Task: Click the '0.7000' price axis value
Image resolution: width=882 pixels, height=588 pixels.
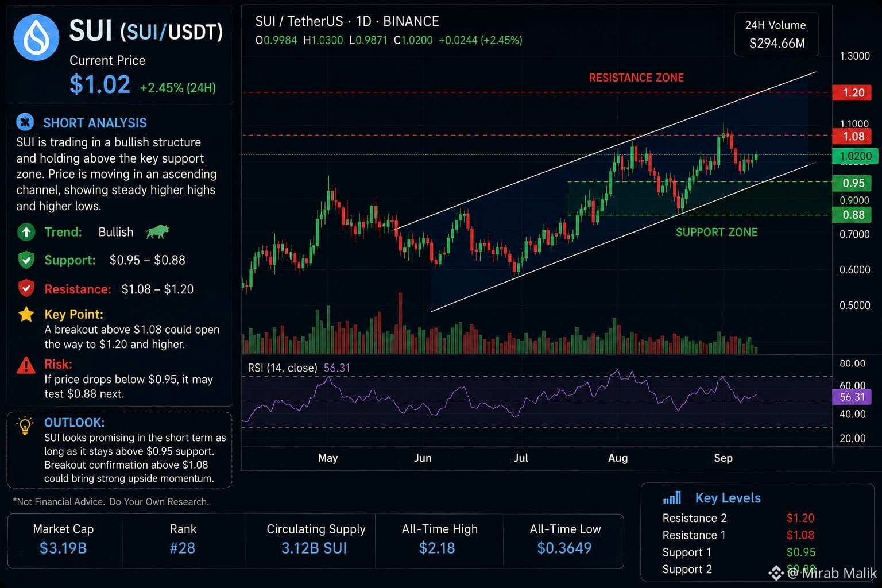Action: (854, 234)
